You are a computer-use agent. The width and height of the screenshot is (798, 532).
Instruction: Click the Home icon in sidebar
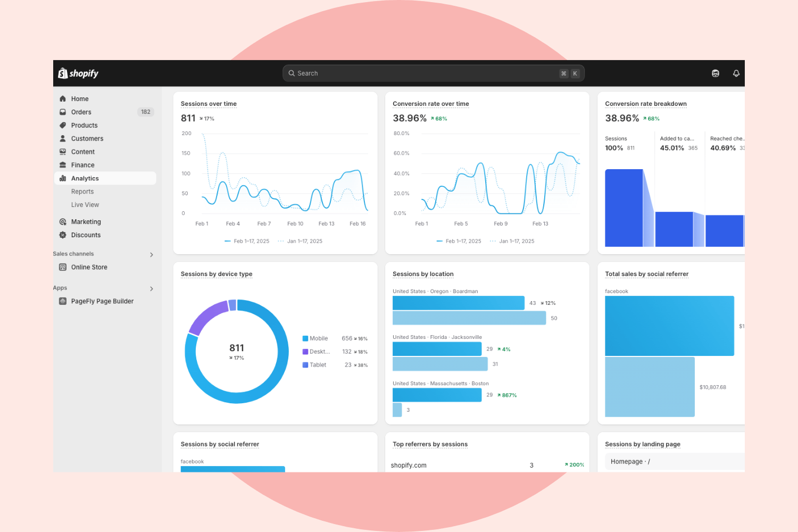click(63, 98)
